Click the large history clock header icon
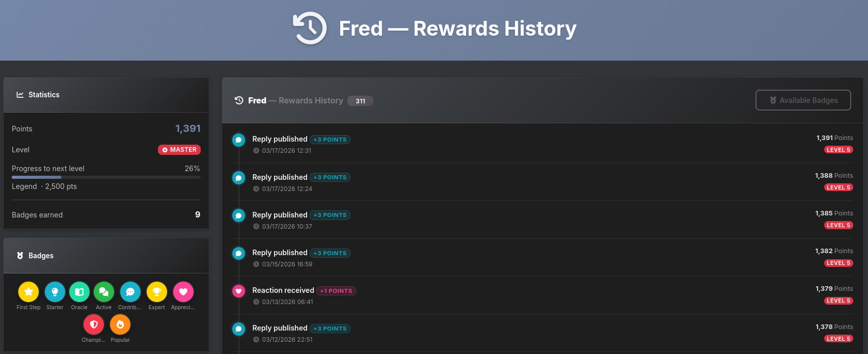 (x=310, y=29)
